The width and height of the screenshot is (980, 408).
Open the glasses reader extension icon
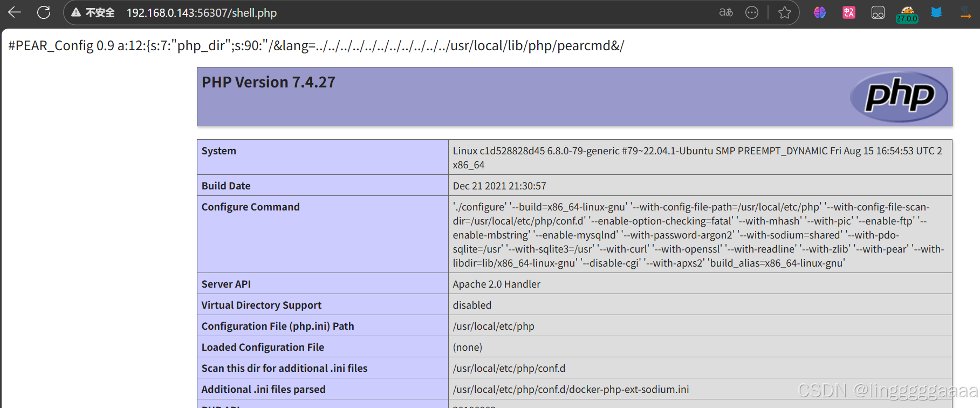click(878, 12)
